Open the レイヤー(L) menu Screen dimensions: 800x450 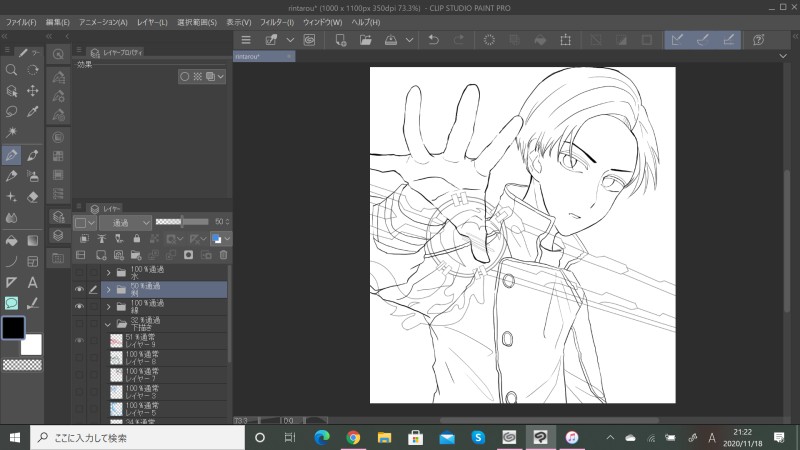(x=152, y=22)
